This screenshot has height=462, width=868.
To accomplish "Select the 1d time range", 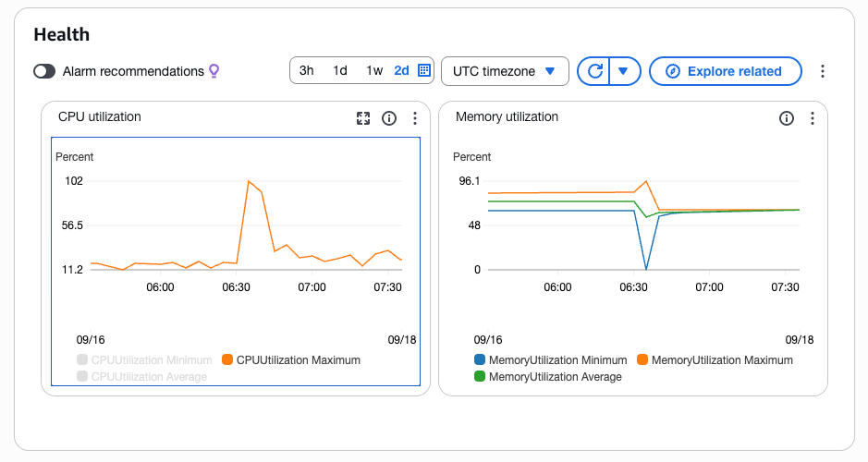I will (x=340, y=71).
